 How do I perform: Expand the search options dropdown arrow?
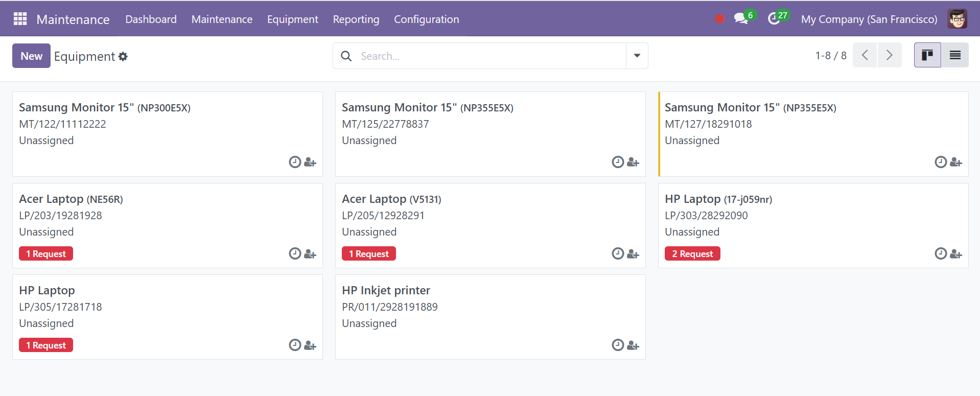(637, 56)
